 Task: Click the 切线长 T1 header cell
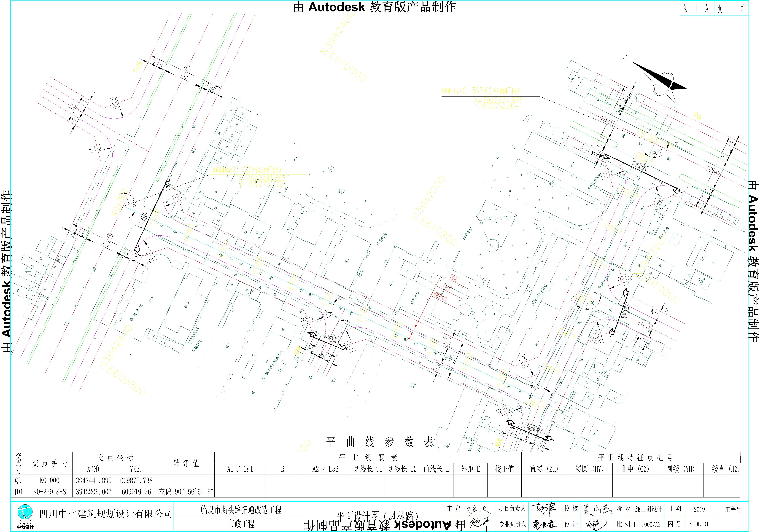[368, 469]
